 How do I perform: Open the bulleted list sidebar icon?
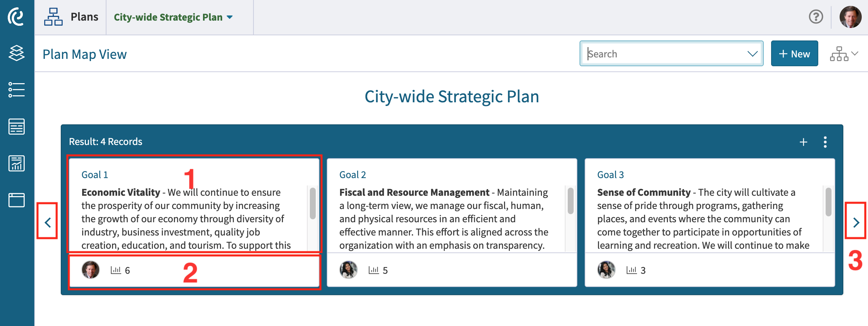point(17,90)
